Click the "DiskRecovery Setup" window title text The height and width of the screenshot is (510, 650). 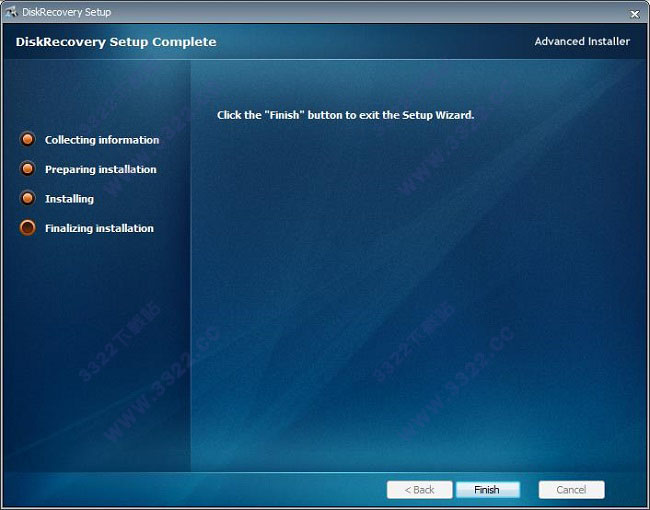tap(67, 12)
